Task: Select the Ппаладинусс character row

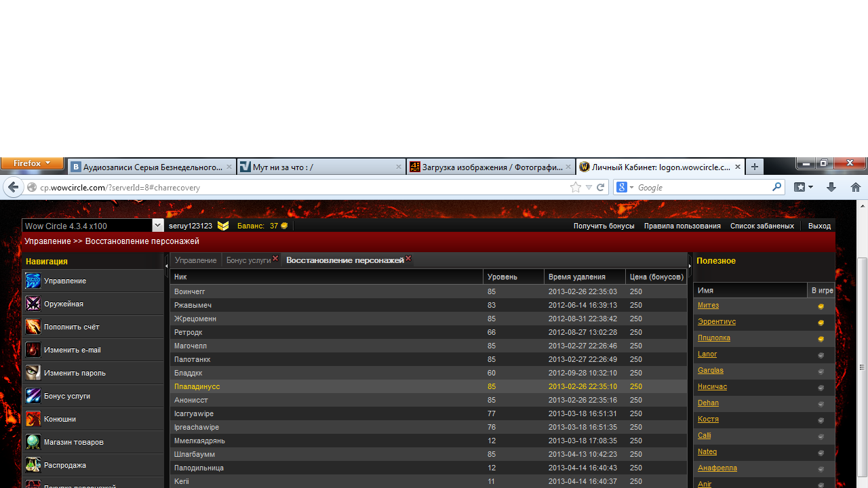Action: click(428, 386)
